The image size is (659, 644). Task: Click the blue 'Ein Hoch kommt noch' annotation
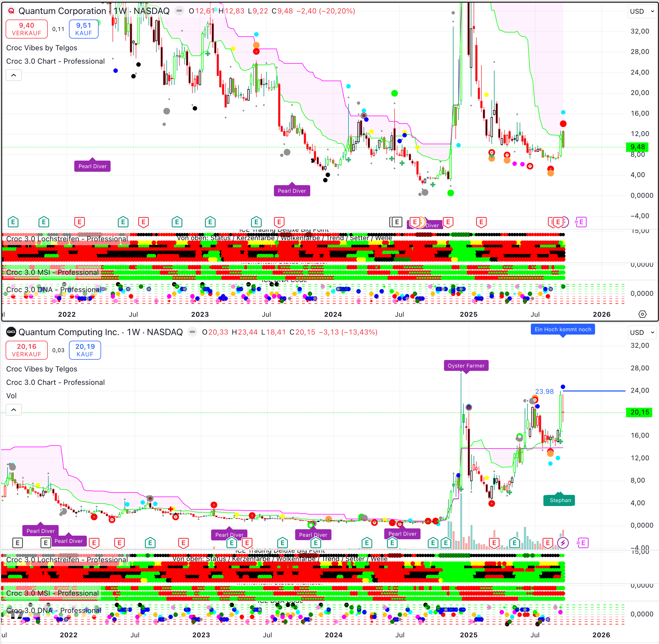562,329
